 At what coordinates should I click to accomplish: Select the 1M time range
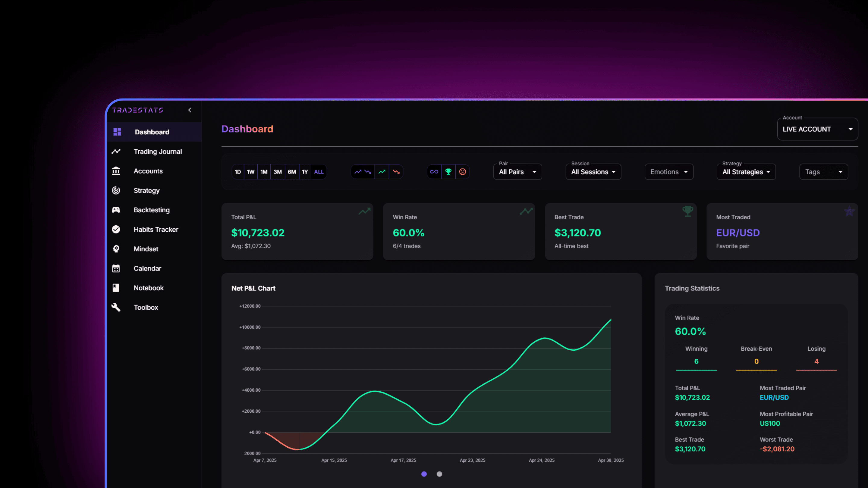tap(264, 172)
